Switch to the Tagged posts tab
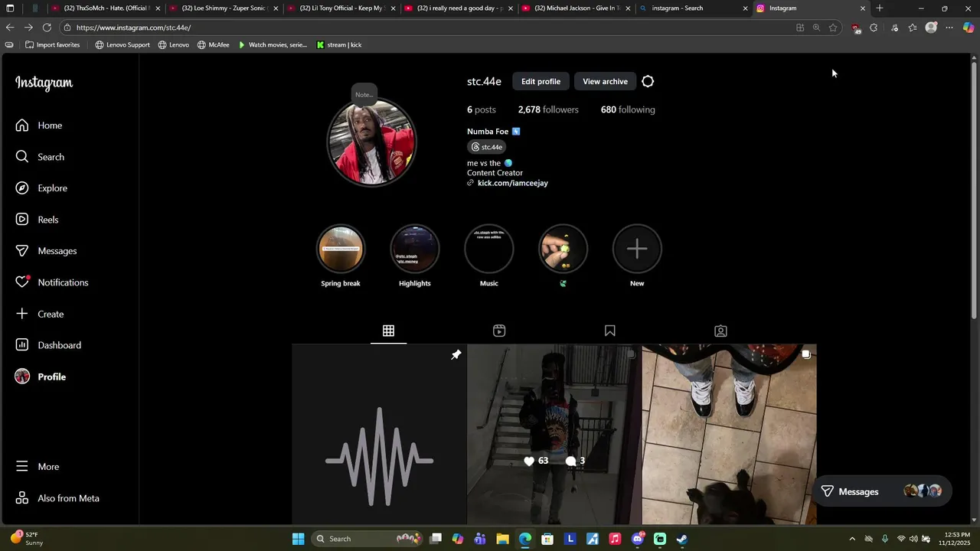Image resolution: width=980 pixels, height=551 pixels. (720, 331)
